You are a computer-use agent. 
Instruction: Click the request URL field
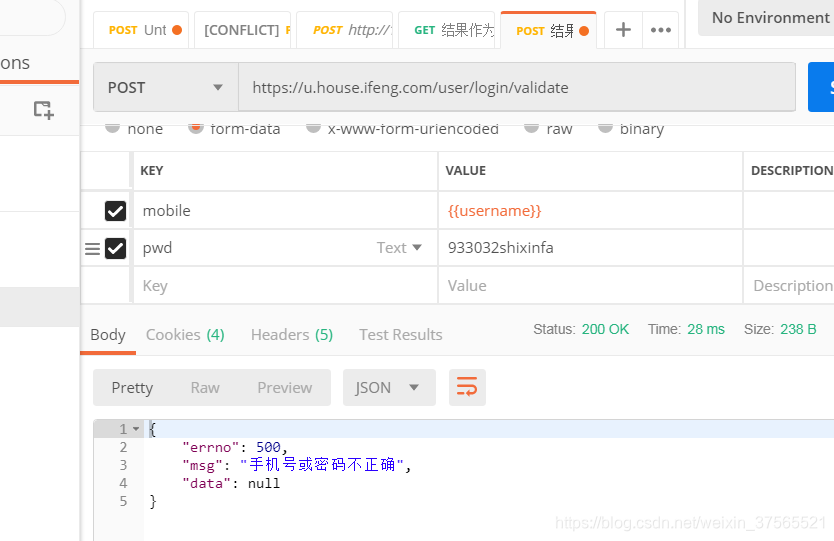516,87
